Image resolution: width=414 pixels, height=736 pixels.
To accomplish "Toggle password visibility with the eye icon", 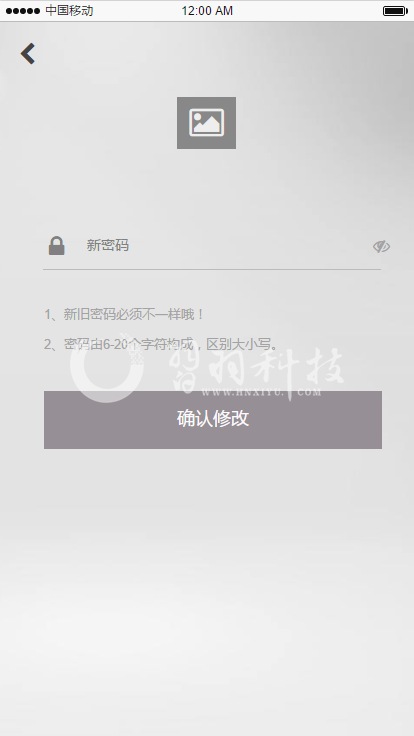I will click(381, 246).
